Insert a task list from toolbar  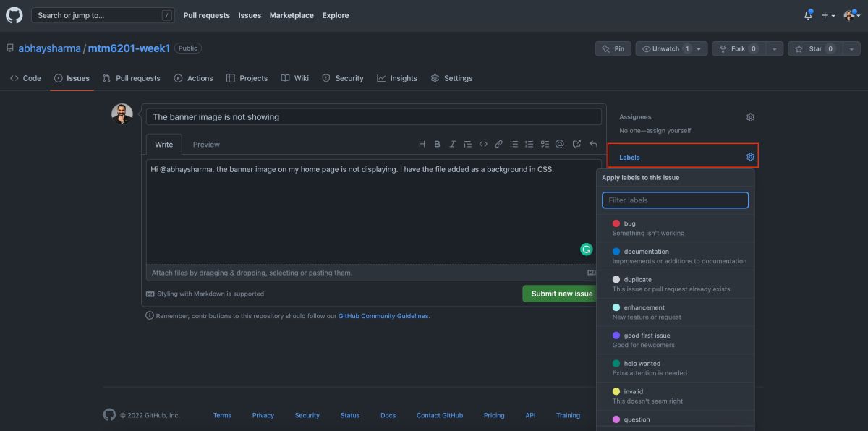pos(545,144)
